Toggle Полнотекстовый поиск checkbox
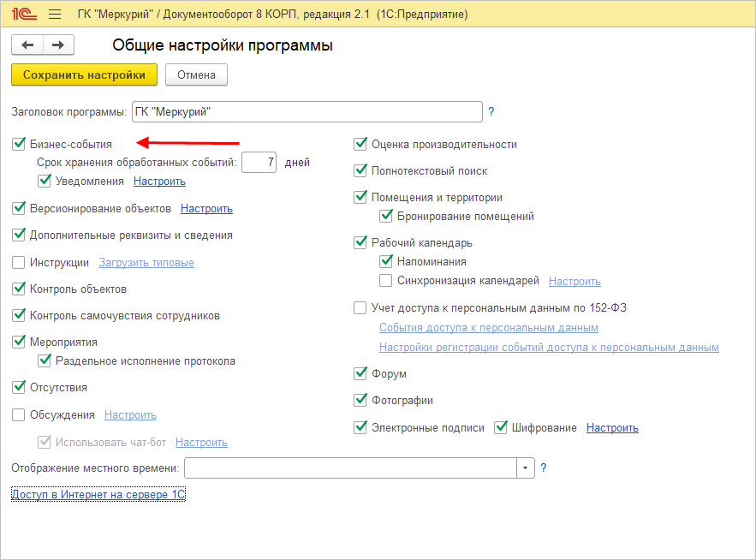This screenshot has height=560, width=756. (x=360, y=170)
